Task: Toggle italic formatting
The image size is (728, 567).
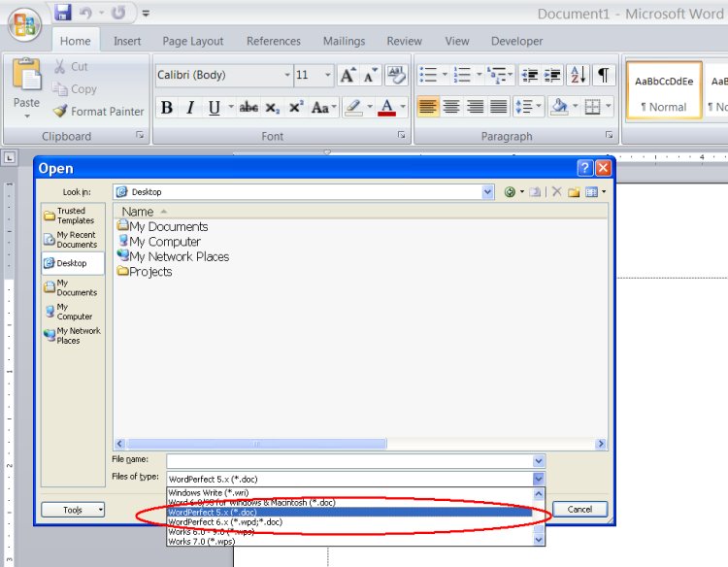Action: (190, 108)
